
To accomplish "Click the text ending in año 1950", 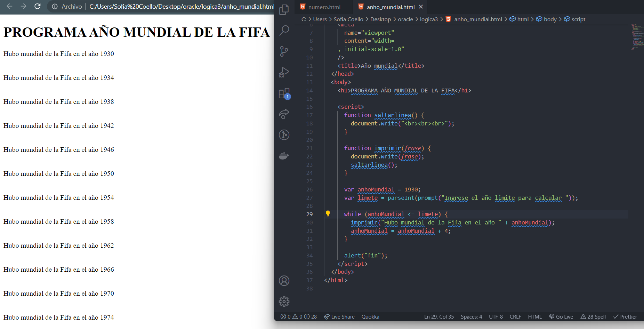I will (59, 174).
